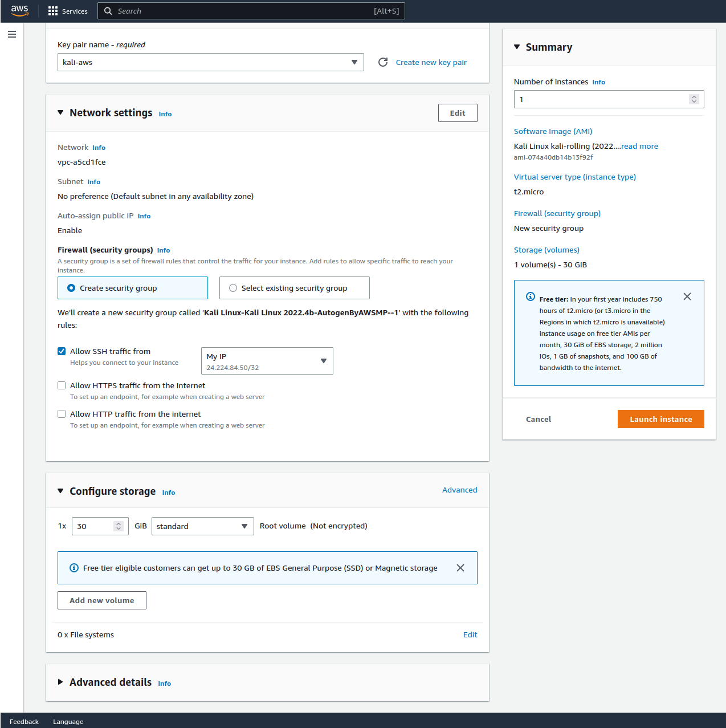The height and width of the screenshot is (728, 726).
Task: Click the AWS logo home icon
Action: click(19, 11)
